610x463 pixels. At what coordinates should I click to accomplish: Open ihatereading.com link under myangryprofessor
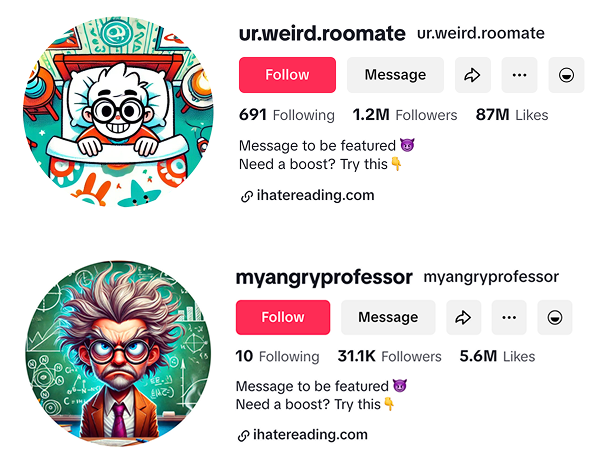pyautogui.click(x=310, y=435)
